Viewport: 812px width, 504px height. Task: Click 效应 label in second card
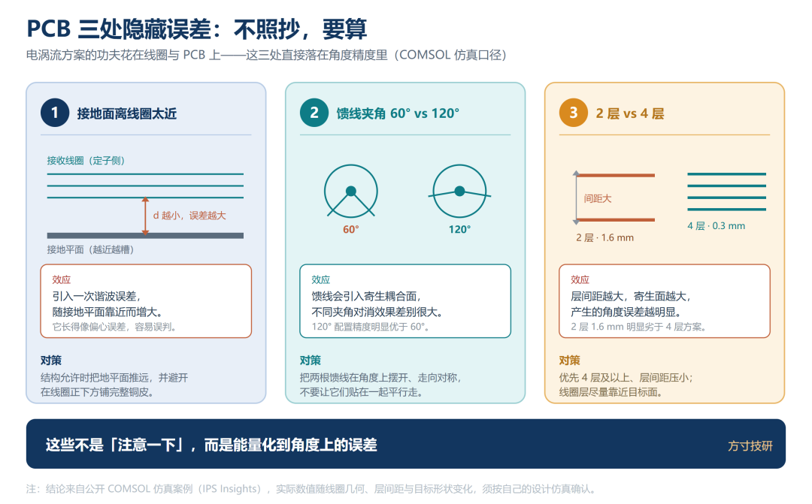(320, 279)
